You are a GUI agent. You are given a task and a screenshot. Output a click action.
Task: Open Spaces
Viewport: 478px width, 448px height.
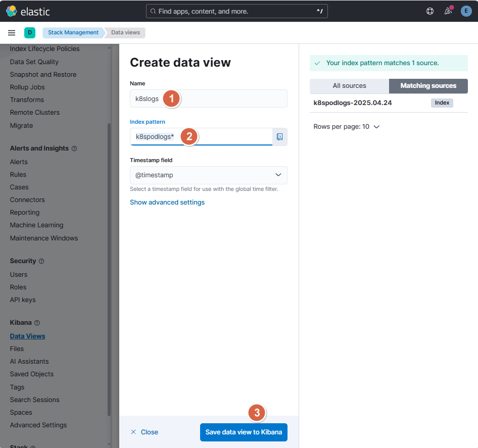21,413
